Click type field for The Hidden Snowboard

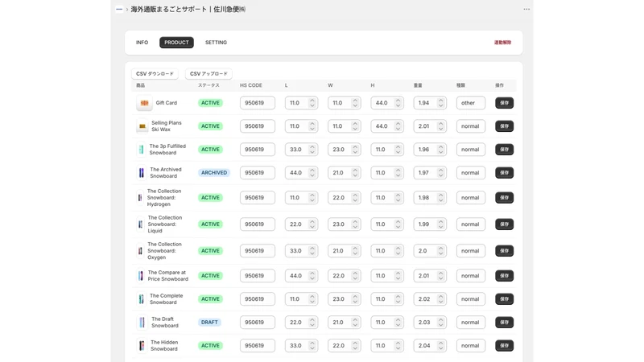pos(471,346)
